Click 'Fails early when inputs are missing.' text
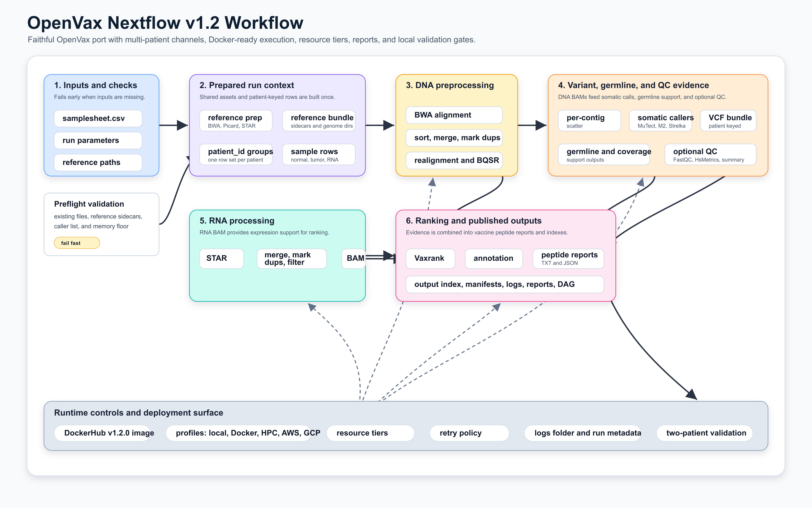812x508 pixels. pyautogui.click(x=100, y=97)
